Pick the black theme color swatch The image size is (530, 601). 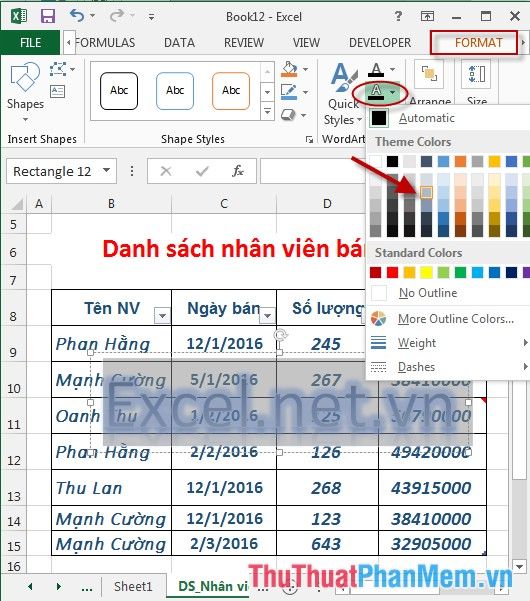pos(392,161)
